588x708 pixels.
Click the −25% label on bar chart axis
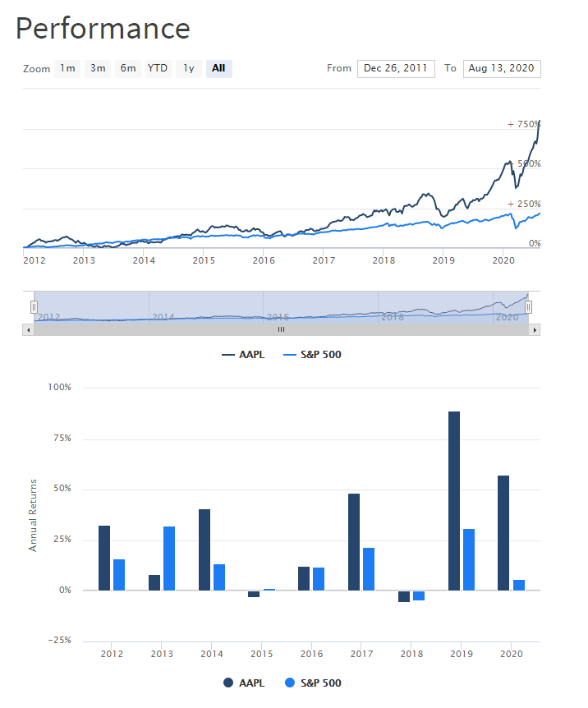tap(60, 641)
